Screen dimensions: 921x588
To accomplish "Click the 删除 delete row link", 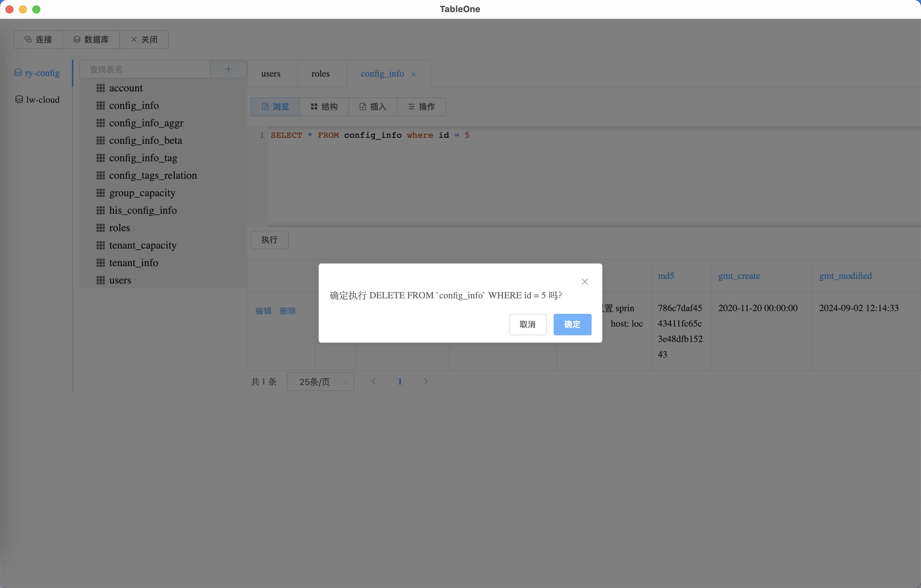I will [288, 311].
